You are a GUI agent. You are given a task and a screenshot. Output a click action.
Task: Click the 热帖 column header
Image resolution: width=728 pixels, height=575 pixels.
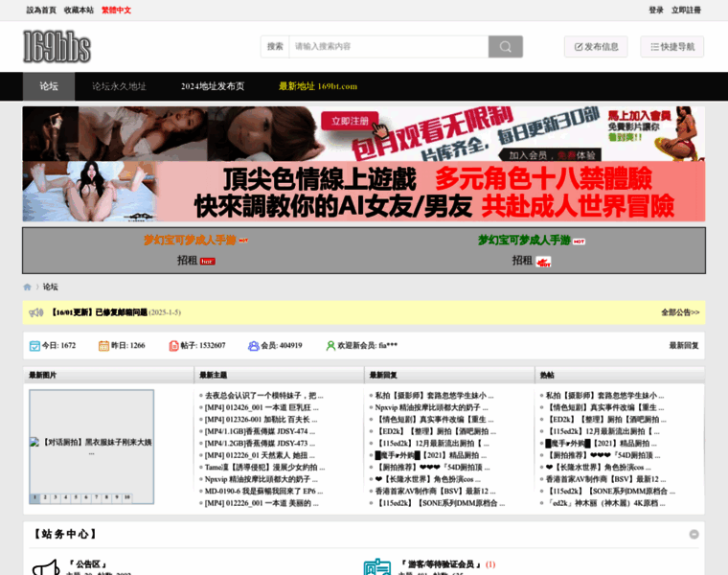(x=547, y=376)
